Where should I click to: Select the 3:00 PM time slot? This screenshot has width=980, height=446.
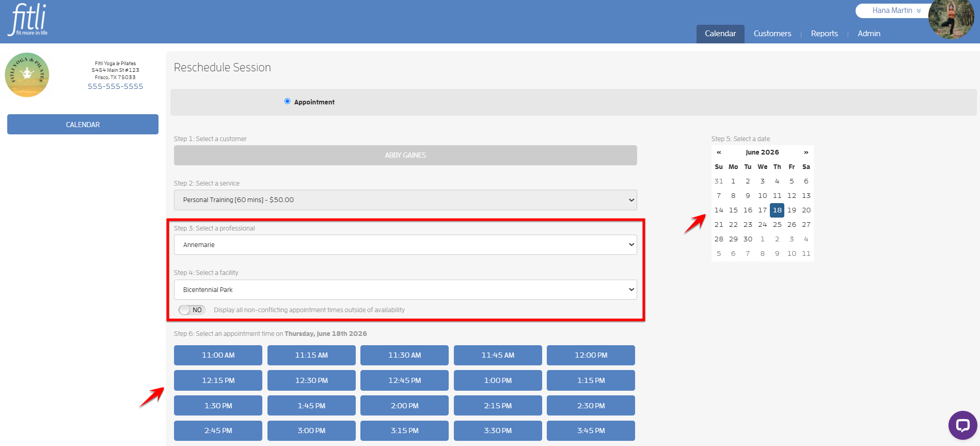(311, 430)
